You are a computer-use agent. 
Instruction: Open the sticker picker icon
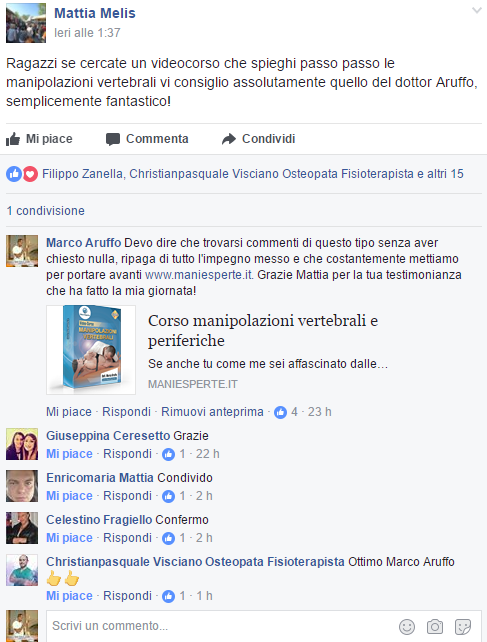click(x=462, y=626)
